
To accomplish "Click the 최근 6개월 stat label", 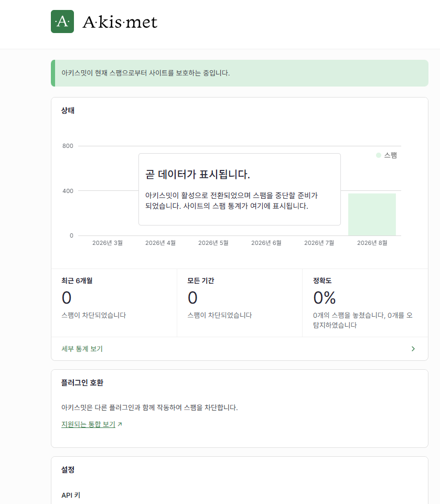I will [77, 281].
